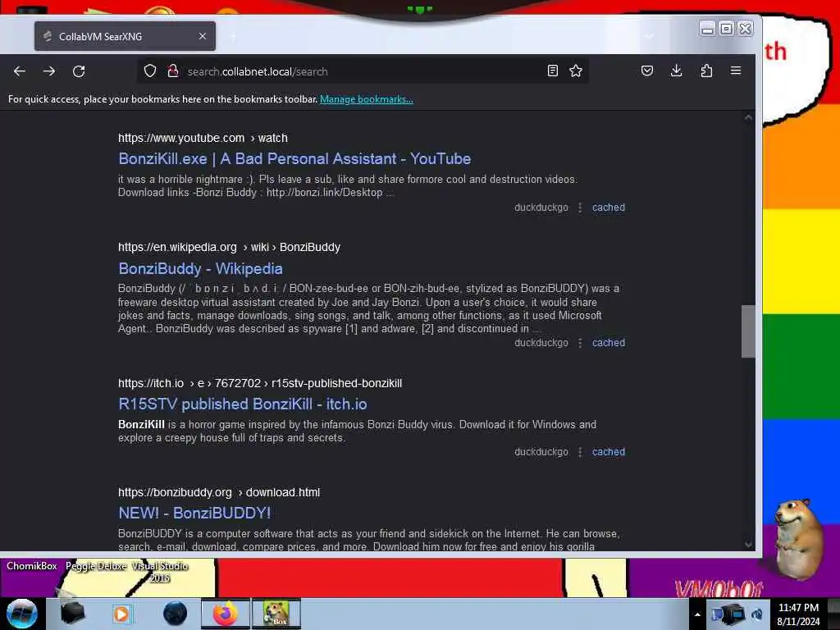Open the dark globe browser taskbar icon
Screen dimensions: 840x630
(x=176, y=614)
